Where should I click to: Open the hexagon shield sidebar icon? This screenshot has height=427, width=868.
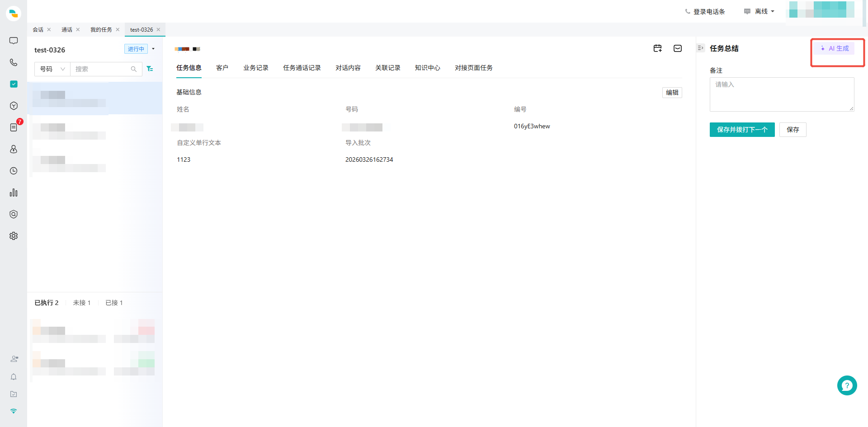coord(14,214)
